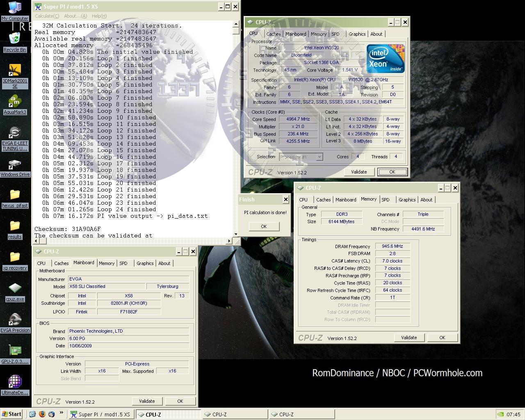Select third CPU-Z taskbar button
Viewport: 525px width, 420px height.
pyautogui.click(x=301, y=414)
